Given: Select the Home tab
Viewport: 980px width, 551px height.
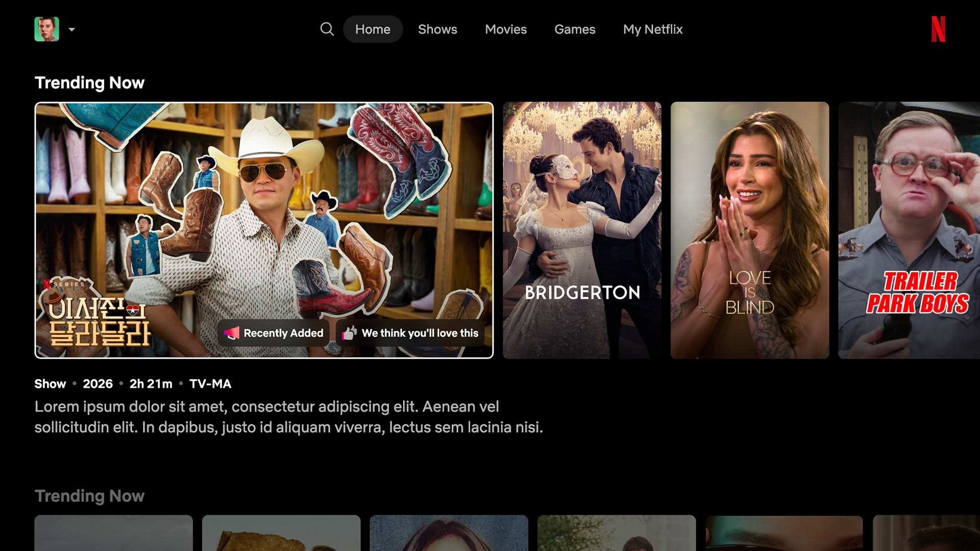Looking at the screenshot, I should pos(373,29).
